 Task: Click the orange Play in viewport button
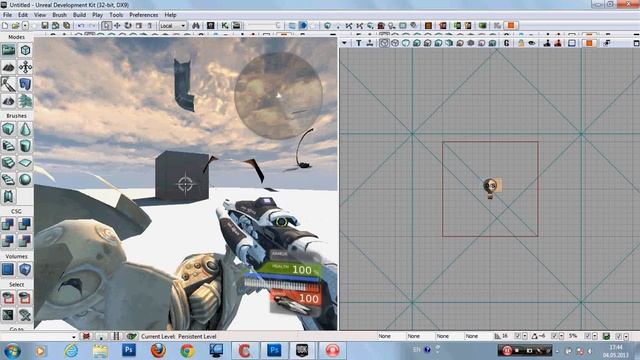point(589,43)
